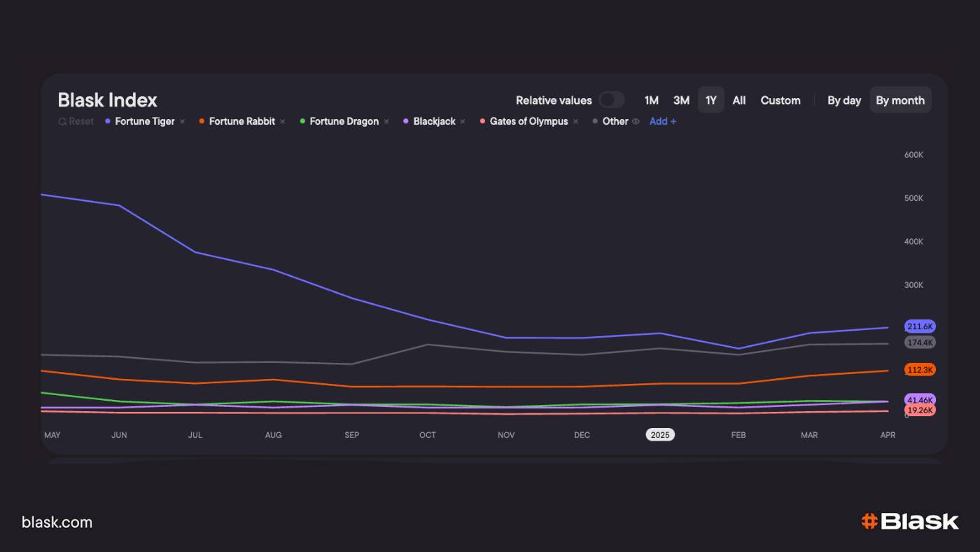Viewport: 980px width, 552px height.
Task: Click the Fortune Rabbit orange legend dot
Action: pyautogui.click(x=202, y=121)
